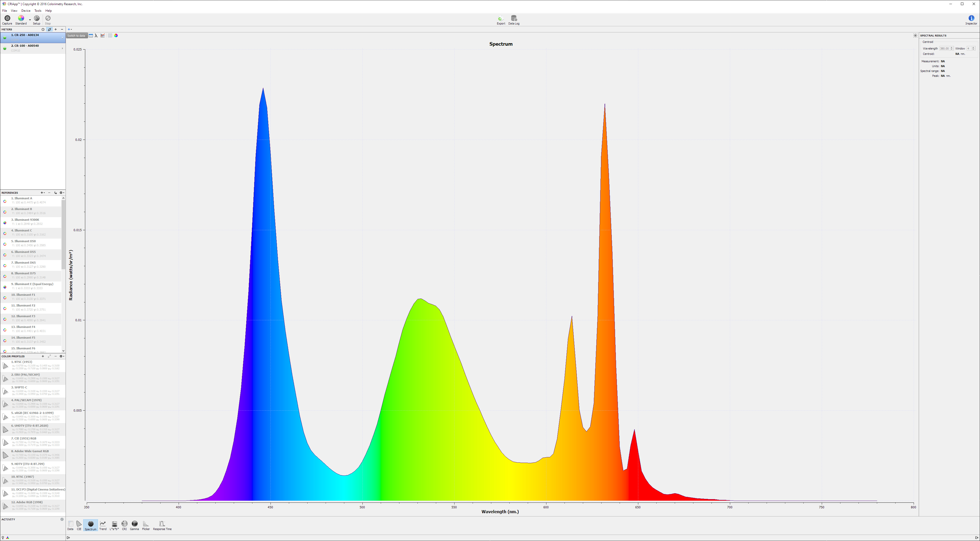The image size is (980, 541).
Task: Open the Standard dropdown arrow
Action: (x=30, y=20)
